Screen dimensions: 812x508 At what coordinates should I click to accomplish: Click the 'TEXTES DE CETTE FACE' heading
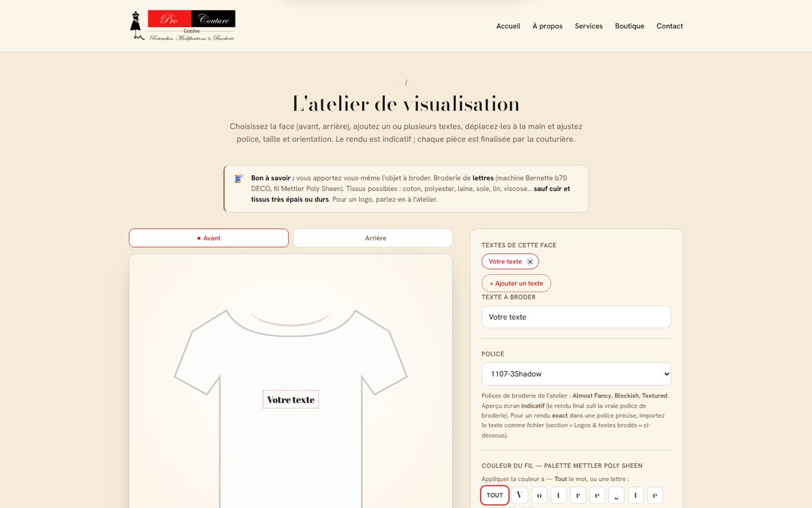(519, 245)
